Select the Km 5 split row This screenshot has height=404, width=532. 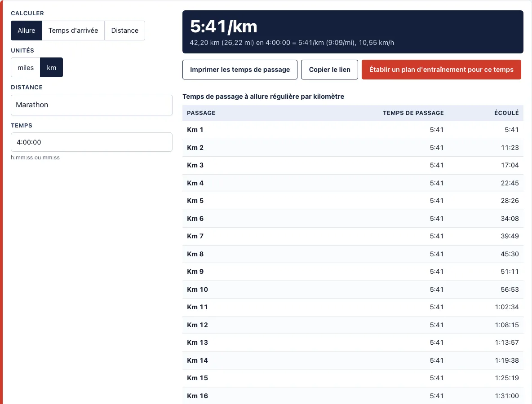tap(353, 201)
